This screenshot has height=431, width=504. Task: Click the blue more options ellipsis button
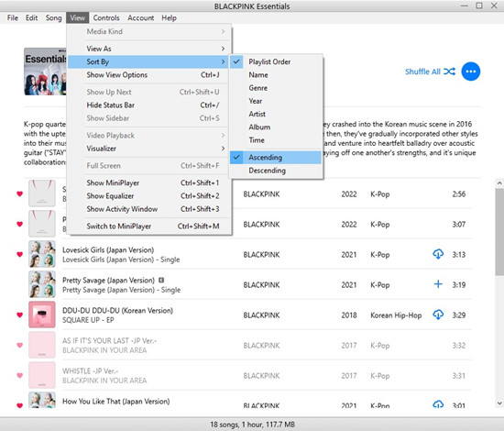click(471, 72)
